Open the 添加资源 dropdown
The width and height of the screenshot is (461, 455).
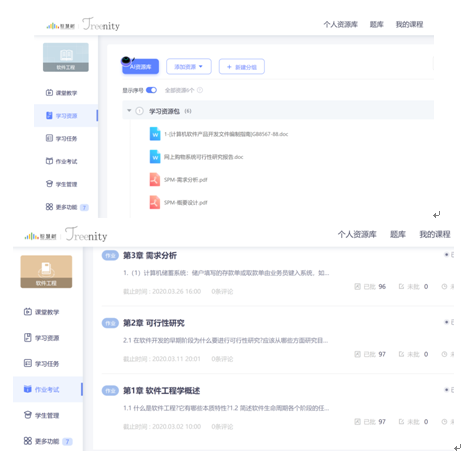(x=189, y=66)
